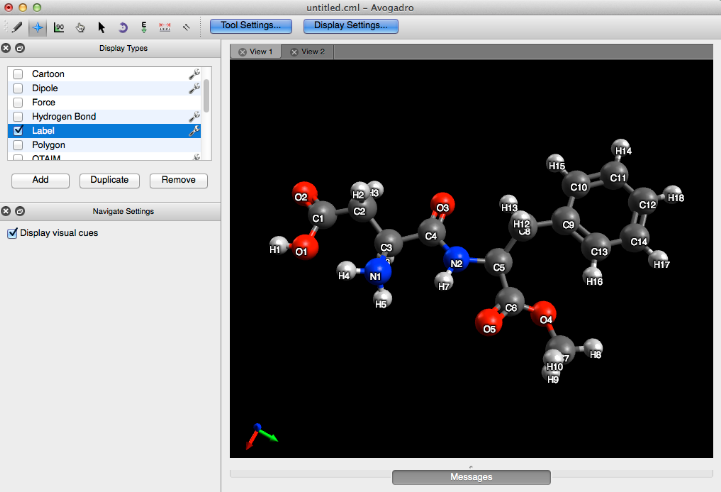The image size is (721, 492).
Task: Select the Draw pencil tool
Action: pos(16,27)
